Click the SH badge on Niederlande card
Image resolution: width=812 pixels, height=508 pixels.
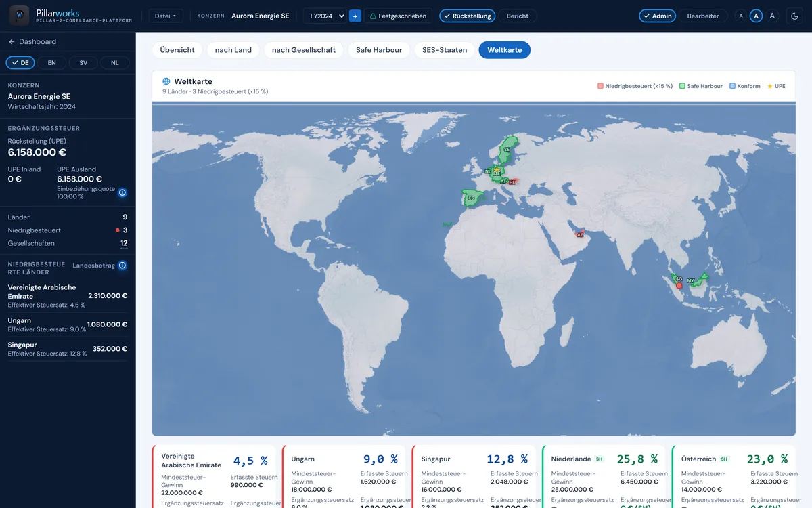click(599, 459)
